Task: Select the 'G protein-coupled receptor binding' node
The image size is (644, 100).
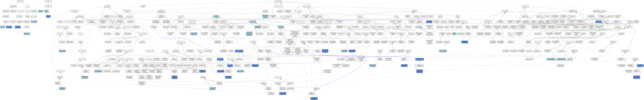Action: [27, 22]
